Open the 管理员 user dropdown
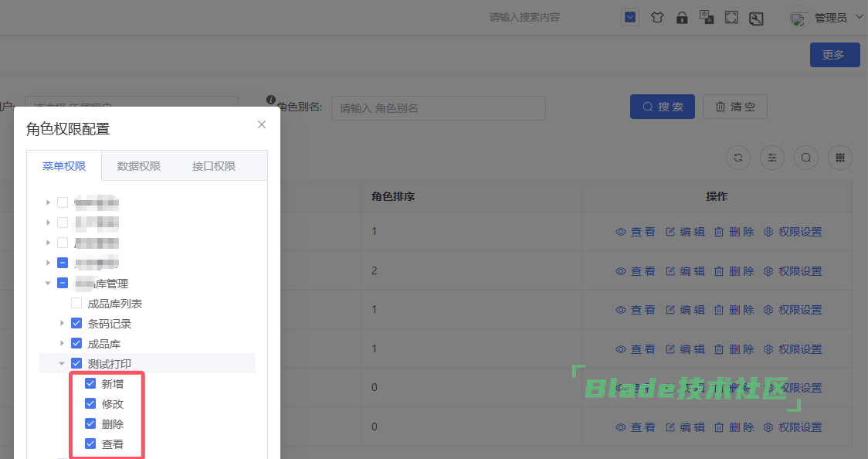Screen dimensions: 868x459 [830, 18]
